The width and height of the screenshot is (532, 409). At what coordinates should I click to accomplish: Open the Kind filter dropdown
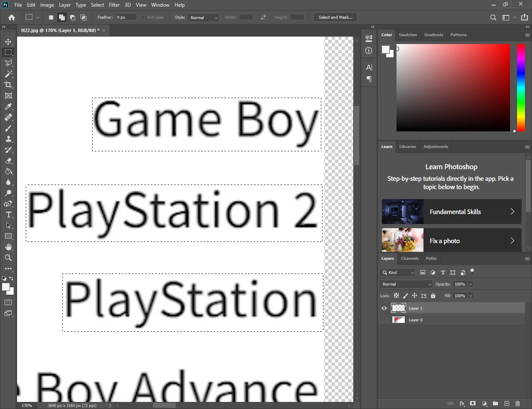pyautogui.click(x=397, y=273)
